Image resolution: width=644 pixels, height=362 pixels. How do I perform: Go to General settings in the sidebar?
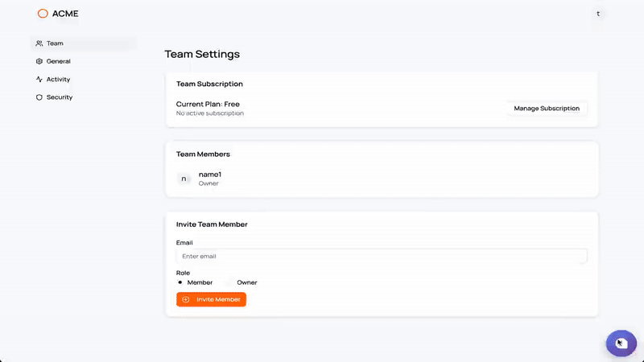coord(84,61)
